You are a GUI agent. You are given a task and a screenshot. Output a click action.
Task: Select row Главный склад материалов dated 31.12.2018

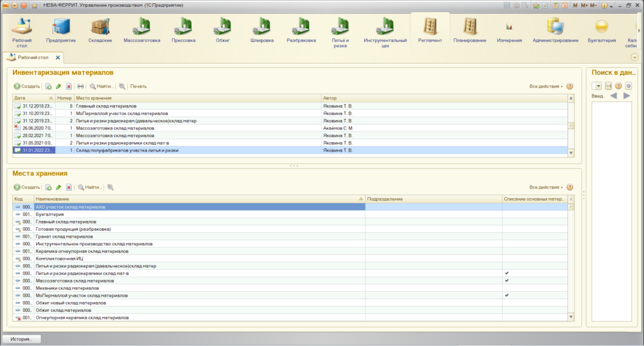click(290, 106)
